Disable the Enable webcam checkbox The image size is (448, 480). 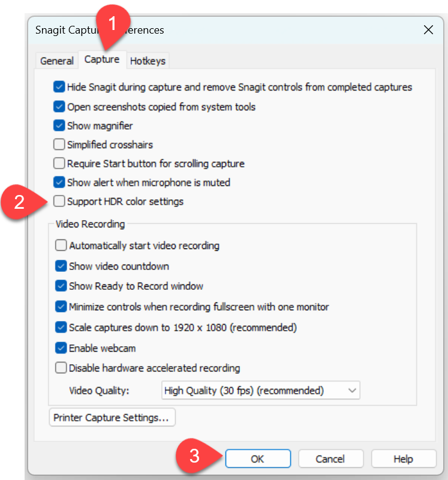(61, 348)
